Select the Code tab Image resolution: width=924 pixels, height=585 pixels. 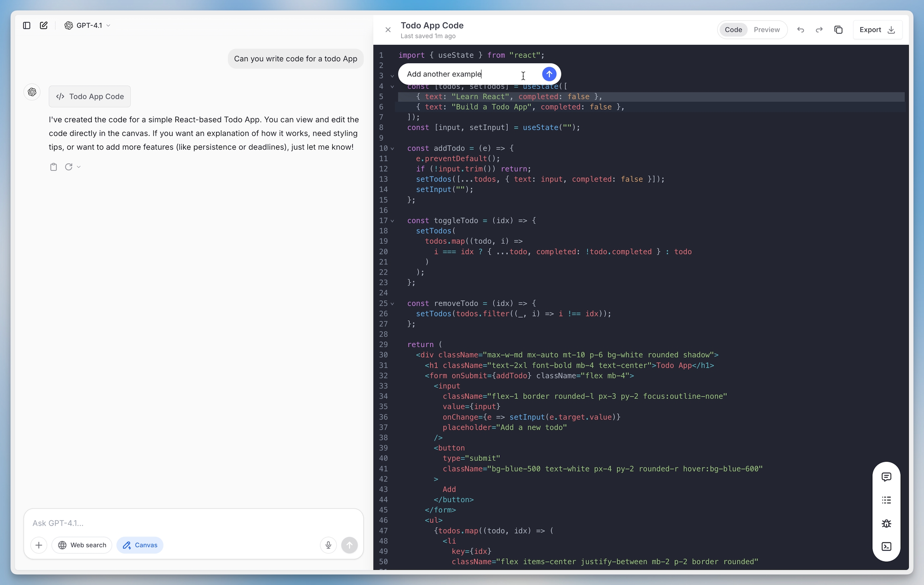(x=733, y=30)
